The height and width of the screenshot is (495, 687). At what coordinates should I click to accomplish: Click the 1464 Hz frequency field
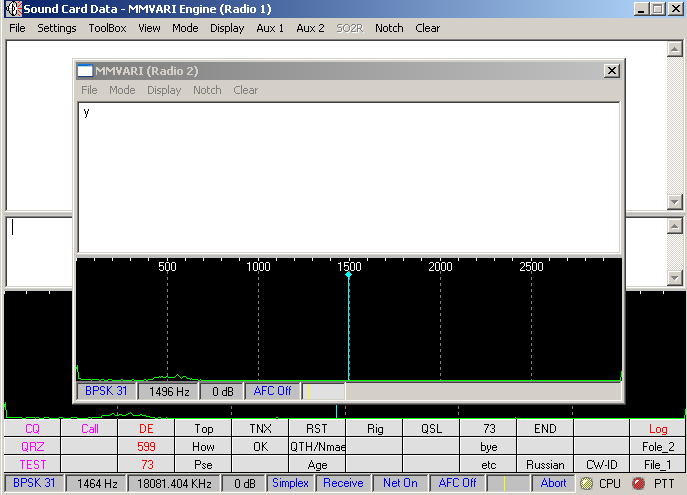(96, 483)
